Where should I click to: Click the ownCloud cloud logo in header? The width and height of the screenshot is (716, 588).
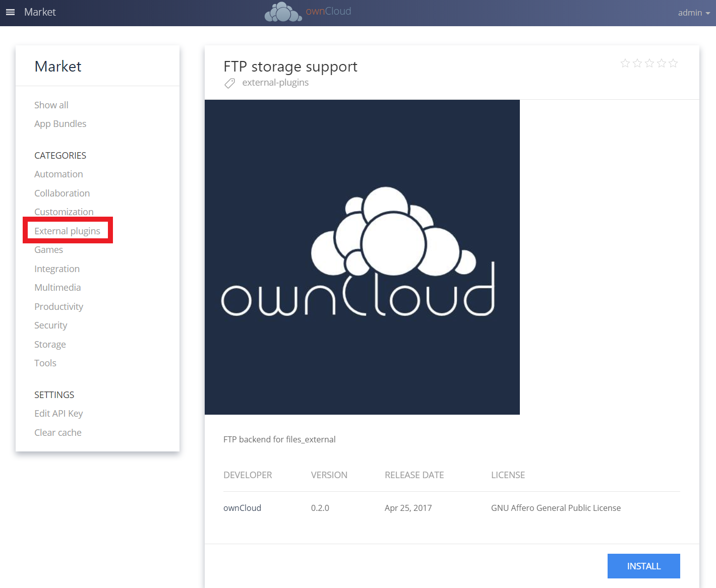(x=282, y=12)
